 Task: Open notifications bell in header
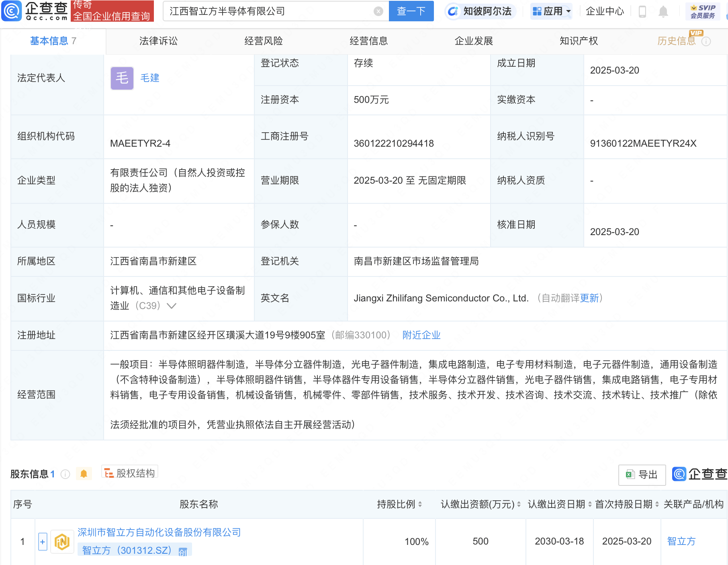[x=663, y=12]
